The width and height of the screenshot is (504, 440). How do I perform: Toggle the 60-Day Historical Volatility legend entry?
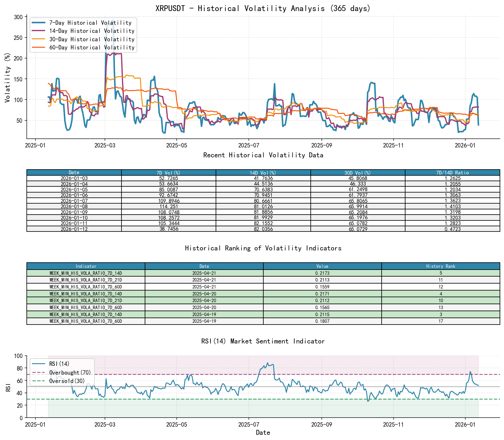tap(84, 47)
